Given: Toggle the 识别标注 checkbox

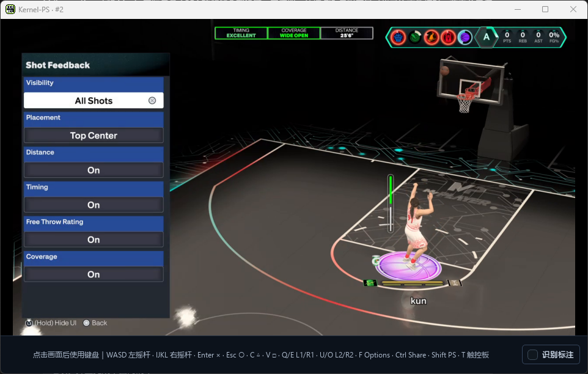Looking at the screenshot, I should [x=532, y=354].
